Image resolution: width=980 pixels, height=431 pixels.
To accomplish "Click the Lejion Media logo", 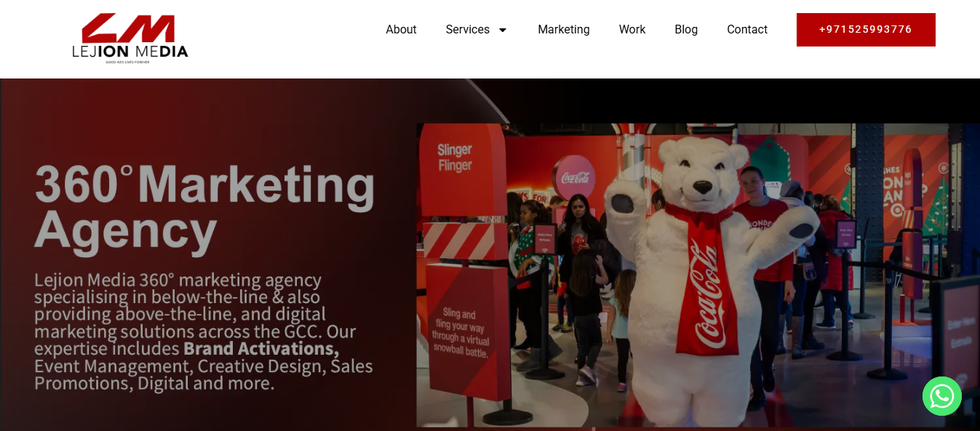I will coord(130,39).
